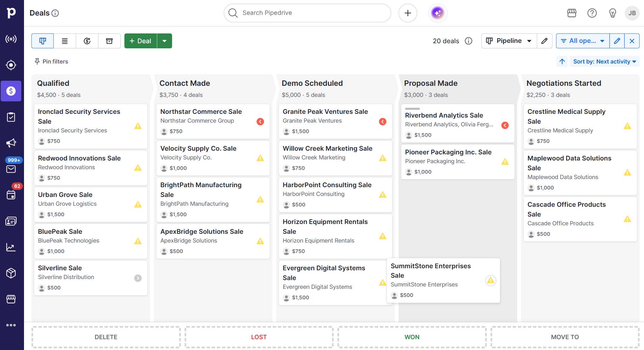Open the Insights chart sidebar icon
Screen dimensions: 644x350
11,247
